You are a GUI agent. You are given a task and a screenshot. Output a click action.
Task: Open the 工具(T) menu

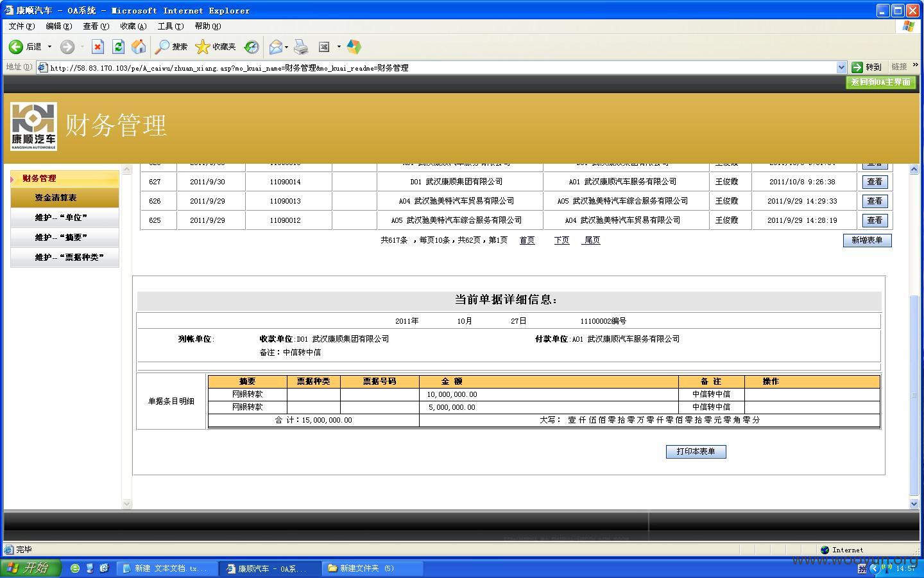171,26
